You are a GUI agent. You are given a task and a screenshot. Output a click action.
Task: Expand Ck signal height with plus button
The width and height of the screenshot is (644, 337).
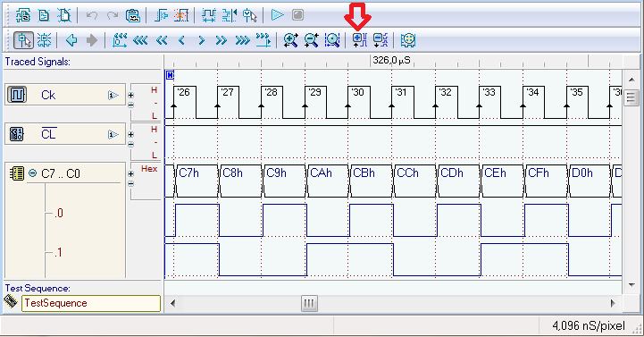(131, 96)
